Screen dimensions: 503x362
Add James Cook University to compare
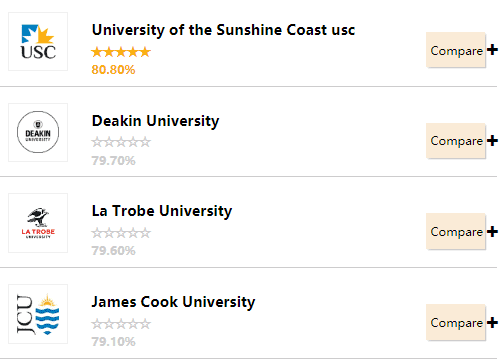click(x=456, y=322)
